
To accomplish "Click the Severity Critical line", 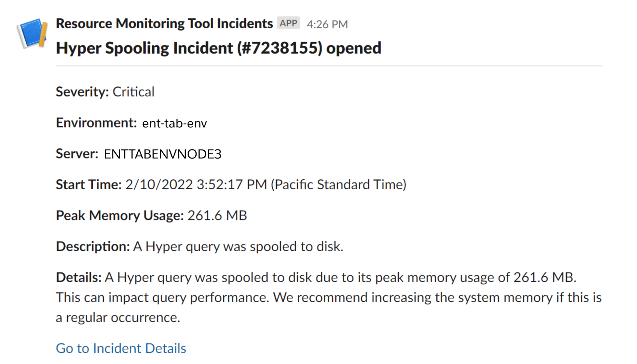I will click(105, 92).
